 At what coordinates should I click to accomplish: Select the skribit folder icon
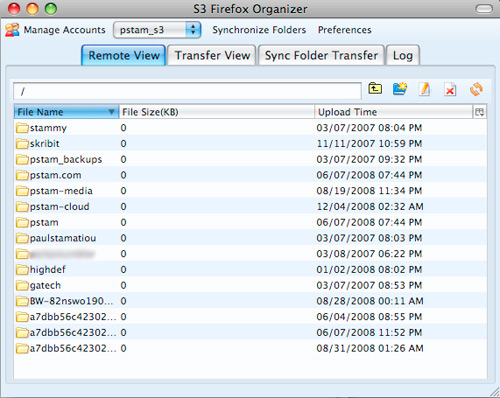tap(22, 144)
